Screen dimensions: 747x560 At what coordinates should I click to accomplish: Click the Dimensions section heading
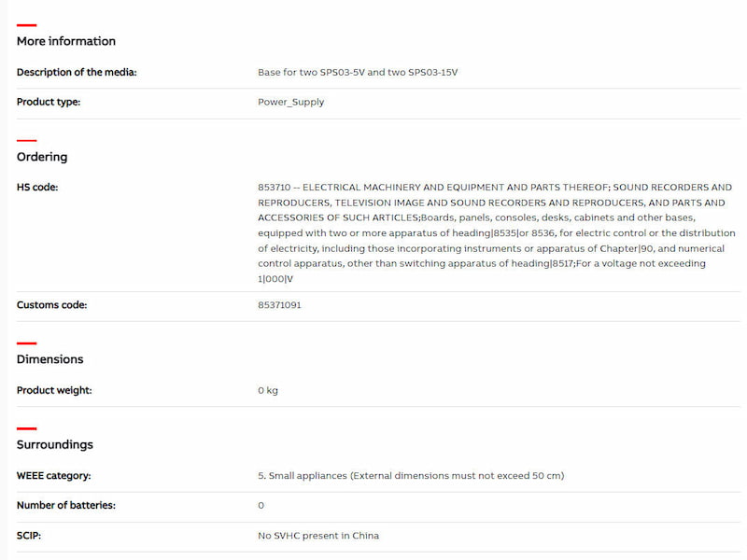(49, 359)
